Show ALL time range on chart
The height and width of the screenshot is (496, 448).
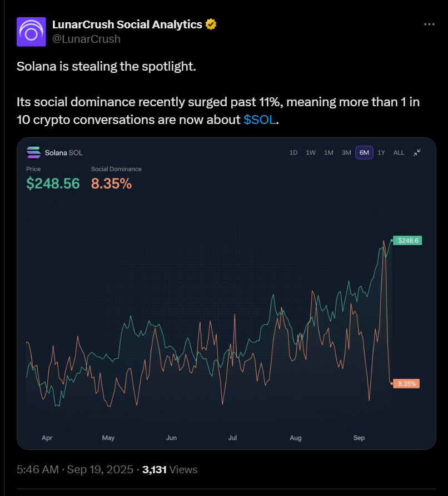click(x=399, y=152)
